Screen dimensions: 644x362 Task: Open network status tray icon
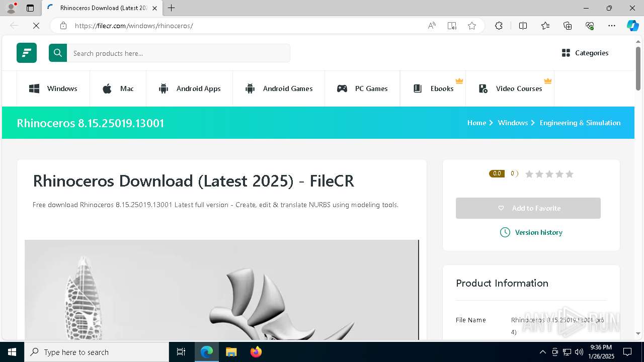click(x=567, y=352)
